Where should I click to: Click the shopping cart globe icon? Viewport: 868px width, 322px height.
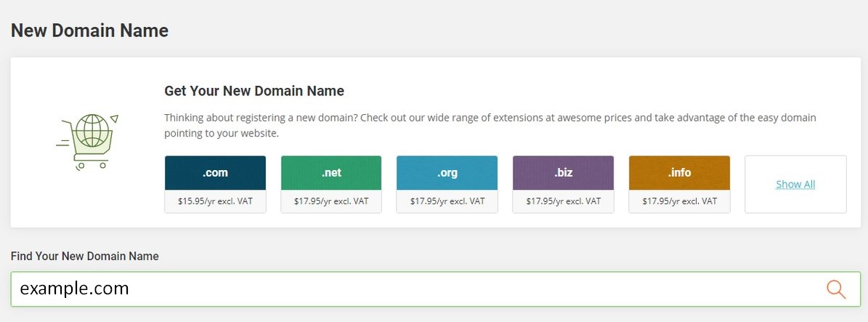87,141
